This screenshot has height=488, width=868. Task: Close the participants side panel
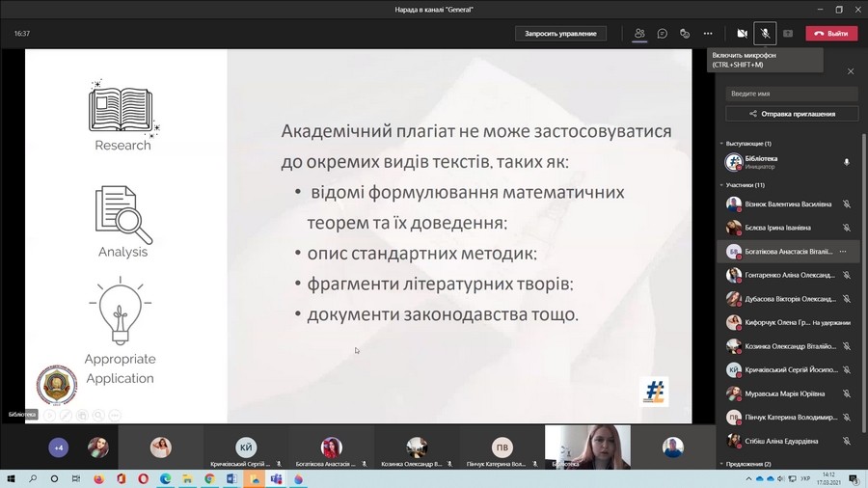[x=850, y=71]
